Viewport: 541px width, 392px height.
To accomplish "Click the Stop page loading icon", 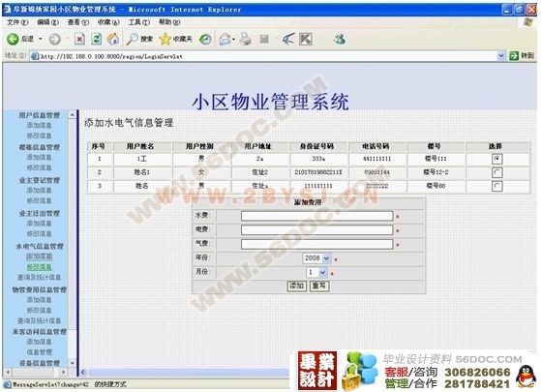I will [x=79, y=39].
